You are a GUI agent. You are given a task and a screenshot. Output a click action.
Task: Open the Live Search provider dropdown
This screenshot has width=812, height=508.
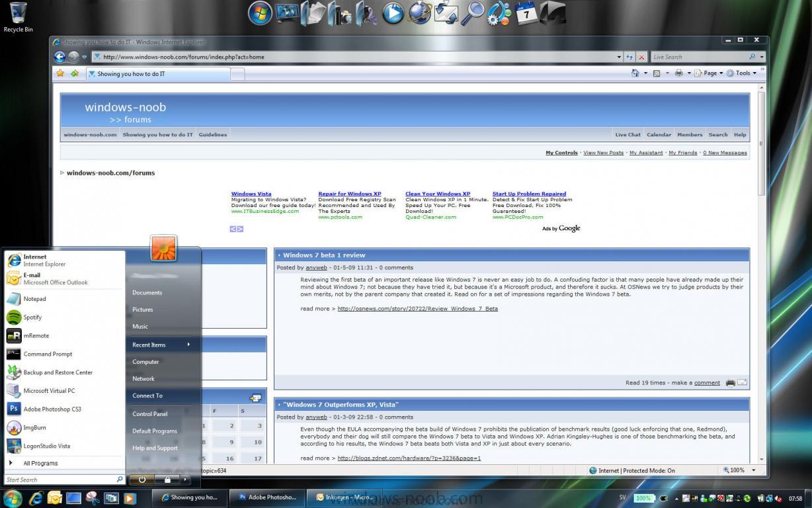coord(762,57)
